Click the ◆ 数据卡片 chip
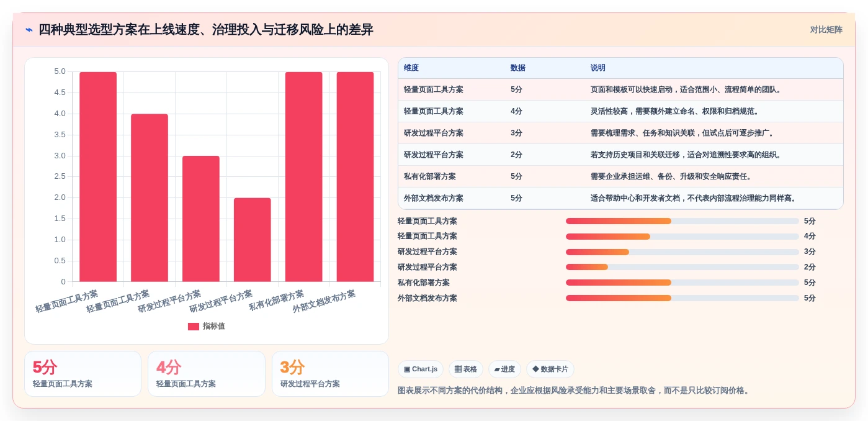Viewport: 868px width, 421px height. coord(550,369)
